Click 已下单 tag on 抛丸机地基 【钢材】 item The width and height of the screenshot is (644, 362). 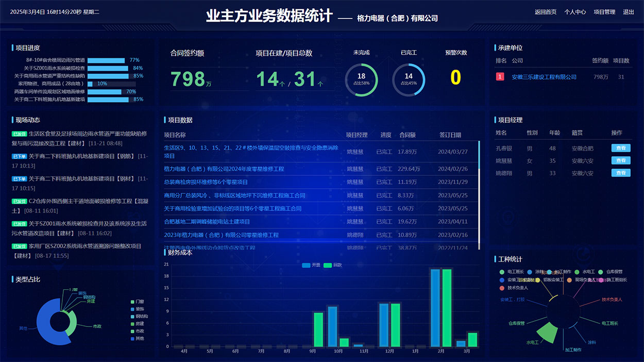19,179
